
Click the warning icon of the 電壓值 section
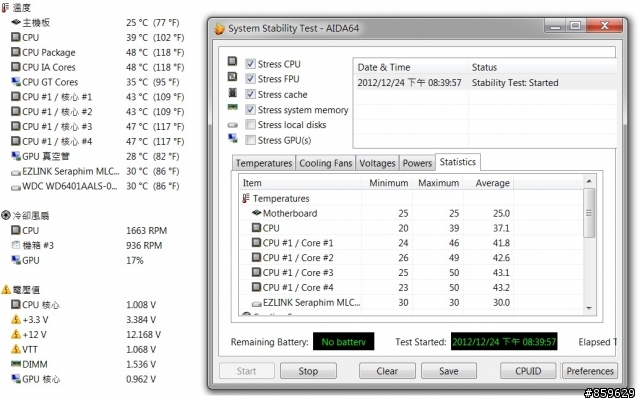(6, 290)
